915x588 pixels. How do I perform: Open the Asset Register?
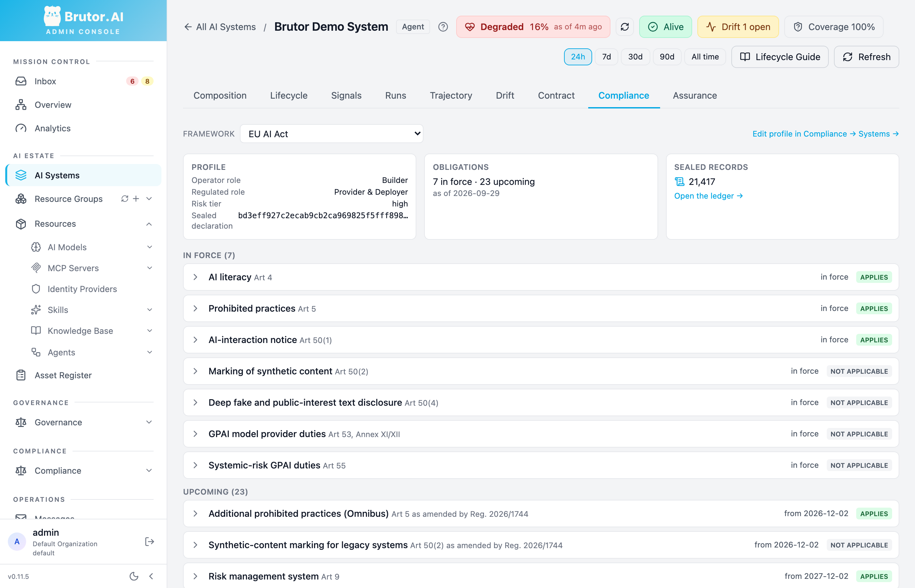(x=83, y=375)
